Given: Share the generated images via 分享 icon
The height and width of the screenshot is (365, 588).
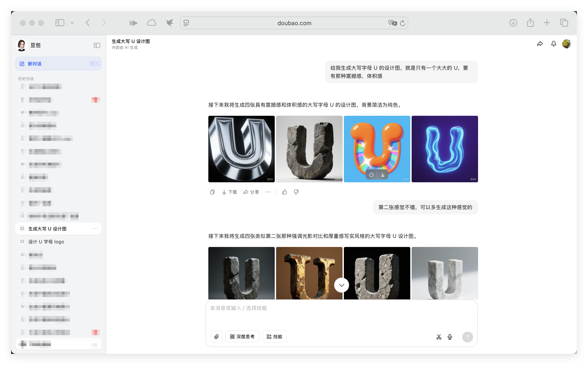Looking at the screenshot, I should (251, 192).
